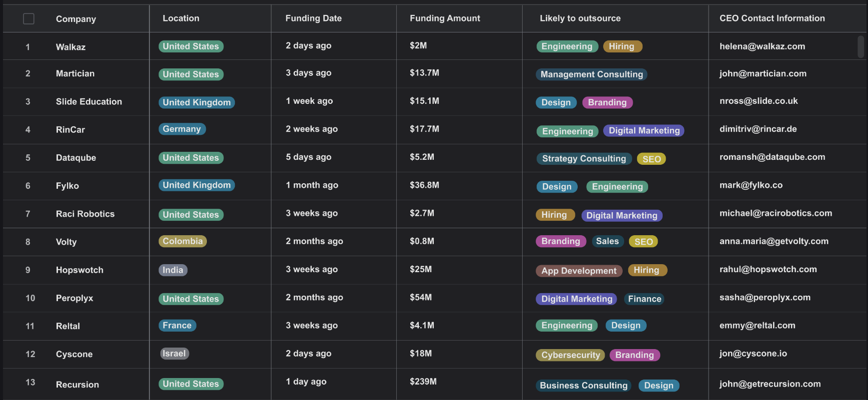Select the Raci Robotics company name
The image size is (868, 400).
[85, 214]
